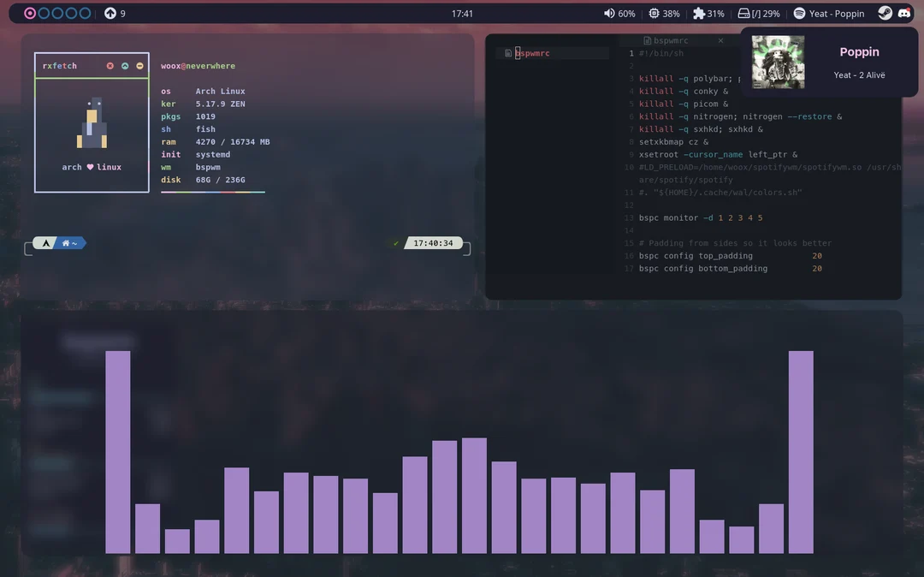Click the orange minimize button on rxfetch
924x577 pixels.
point(139,65)
